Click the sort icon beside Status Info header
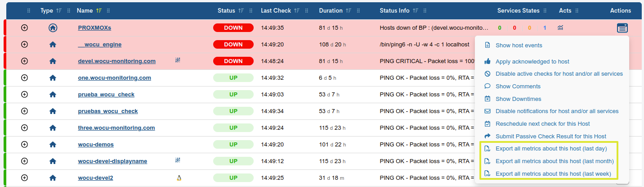Viewport: 644px width, 187px height. 416,11
